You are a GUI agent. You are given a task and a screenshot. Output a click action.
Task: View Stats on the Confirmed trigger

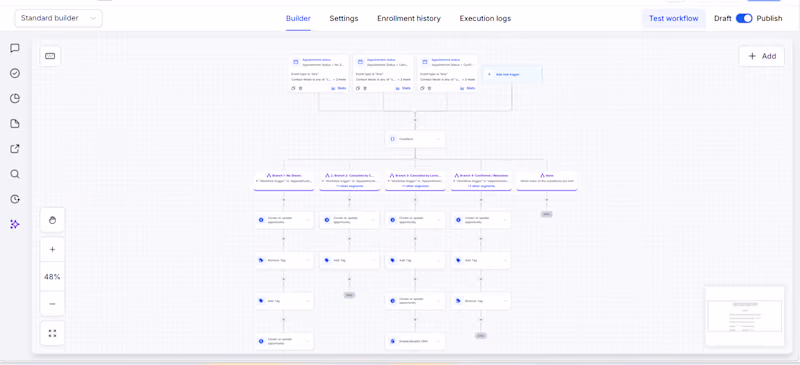[x=467, y=88]
